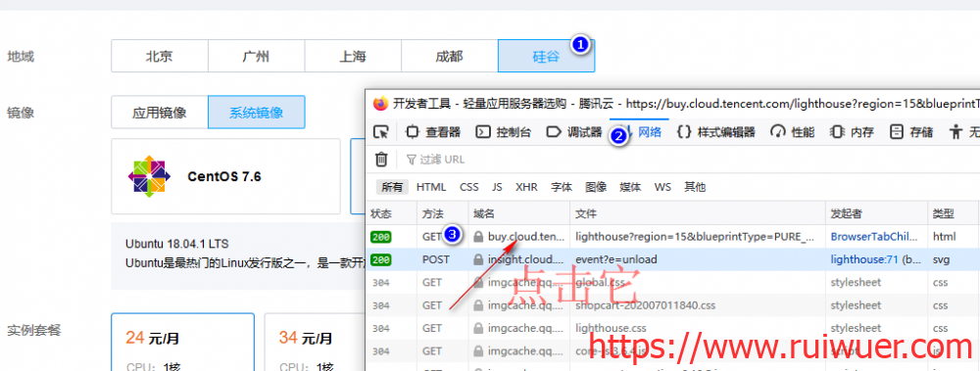Image resolution: width=980 pixels, height=371 pixels.
Task: Open the 存储 storage tab
Action: (911, 132)
